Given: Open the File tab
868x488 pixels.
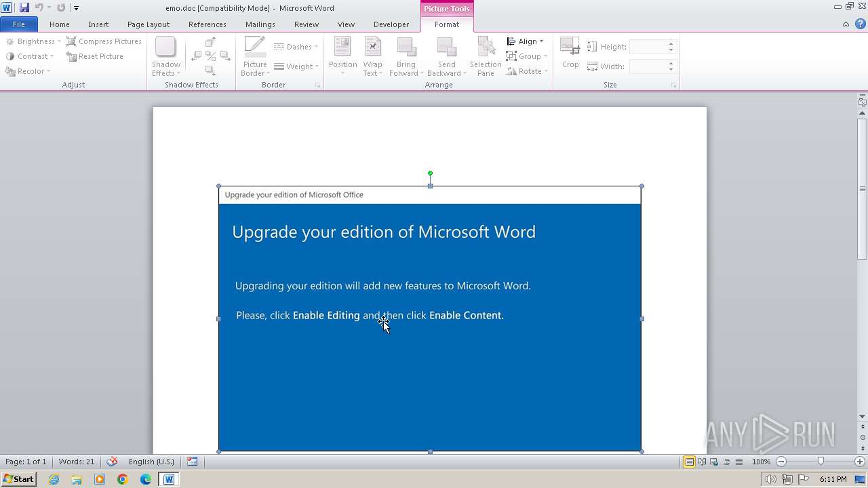Looking at the screenshot, I should coord(19,24).
